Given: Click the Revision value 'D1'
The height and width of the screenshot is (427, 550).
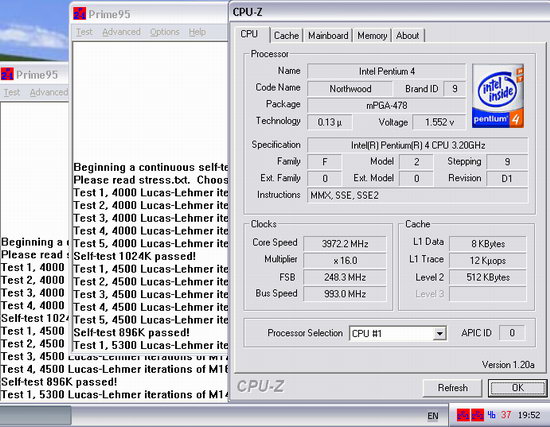Looking at the screenshot, I should [x=507, y=179].
